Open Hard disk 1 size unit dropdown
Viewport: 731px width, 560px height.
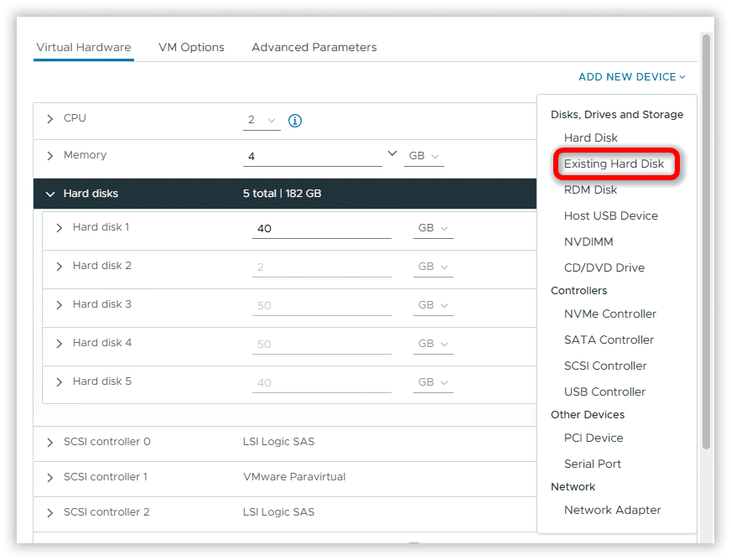point(433,229)
